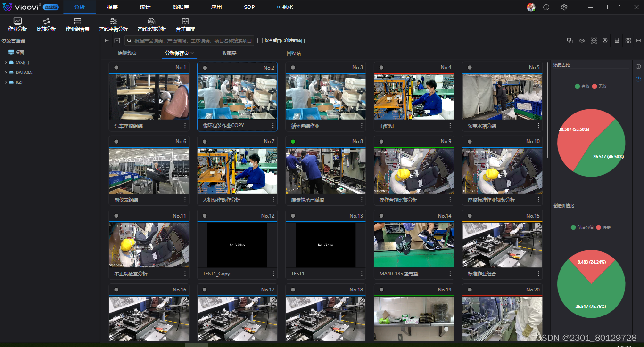Toggle the status dot on card No.1
Image resolution: width=644 pixels, height=347 pixels.
click(x=116, y=67)
